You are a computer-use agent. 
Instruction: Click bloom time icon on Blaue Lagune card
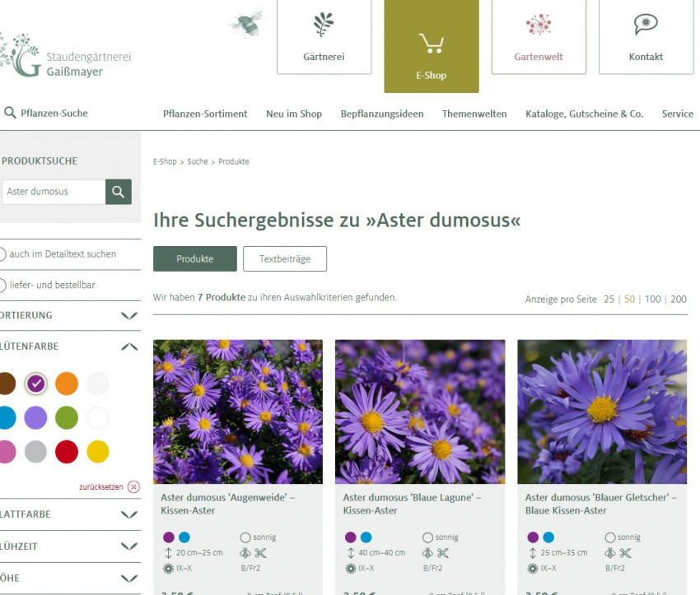click(x=351, y=569)
